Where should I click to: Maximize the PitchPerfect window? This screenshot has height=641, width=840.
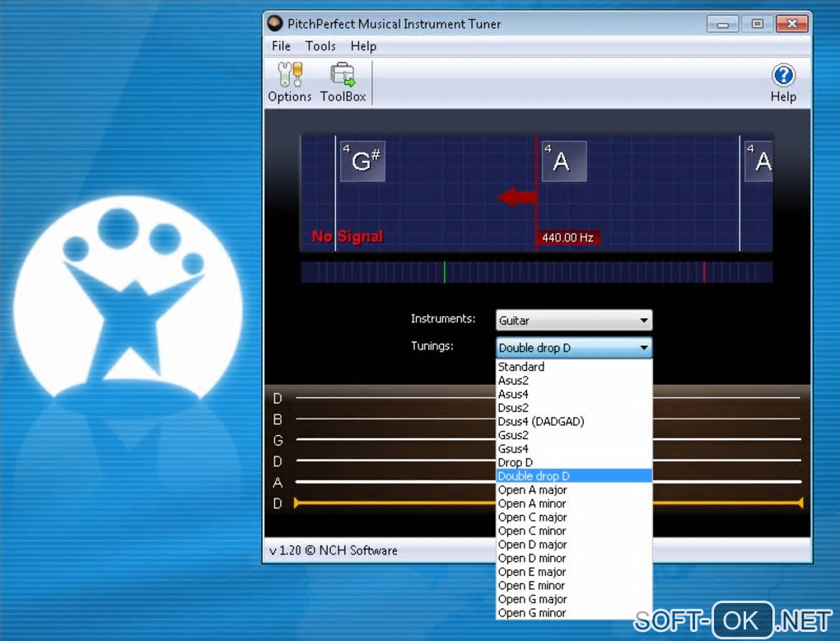pos(757,24)
